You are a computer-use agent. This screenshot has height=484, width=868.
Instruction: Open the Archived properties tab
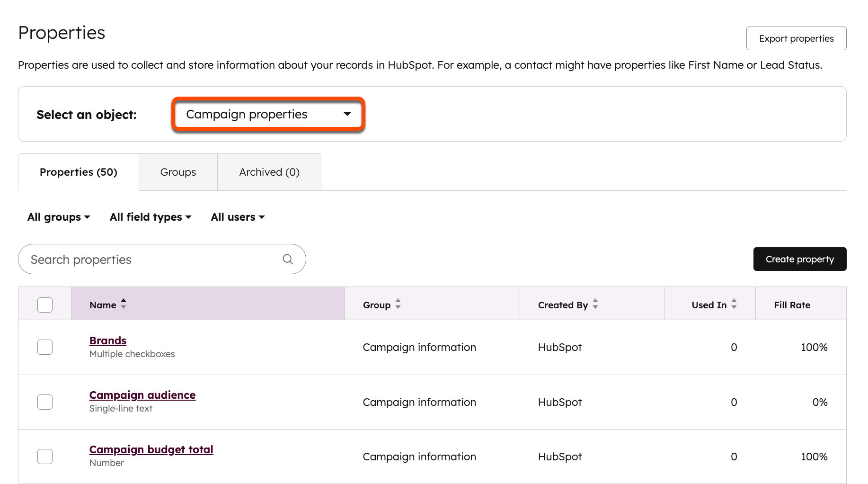point(269,172)
